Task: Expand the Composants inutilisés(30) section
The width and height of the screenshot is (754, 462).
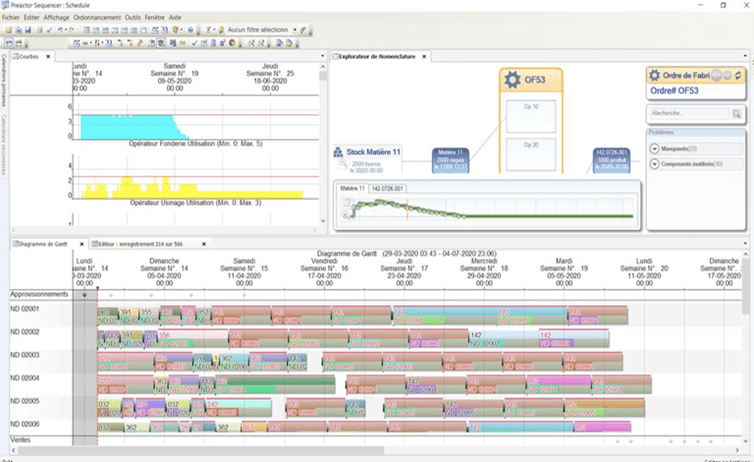Action: pyautogui.click(x=654, y=164)
